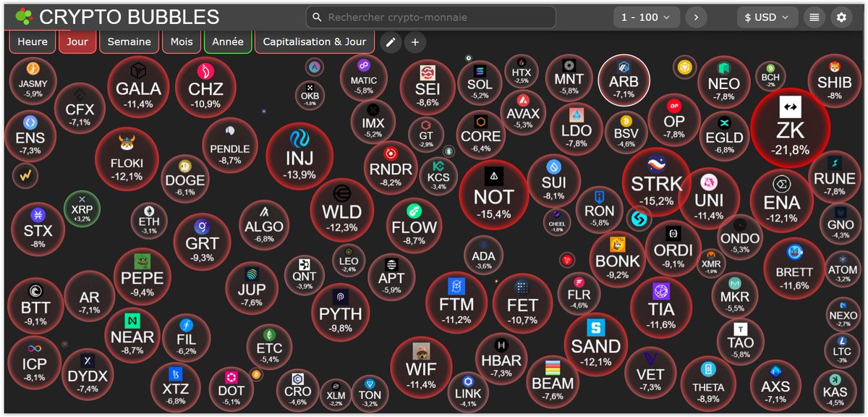The height and width of the screenshot is (417, 868).
Task: Open the TIA bubble
Action: [661, 307]
